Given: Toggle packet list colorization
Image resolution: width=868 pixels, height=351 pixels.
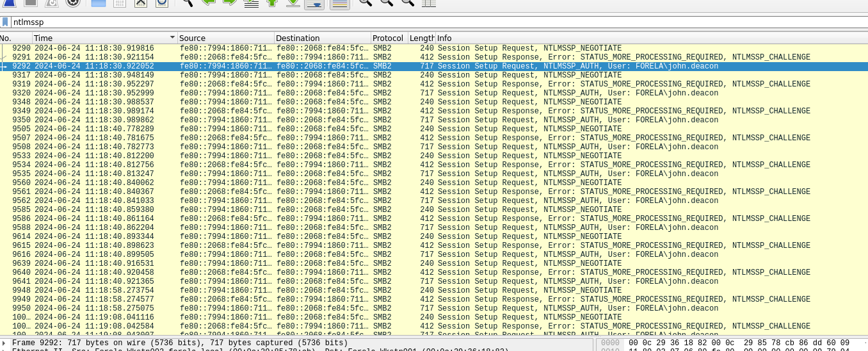Looking at the screenshot, I should tap(339, 3).
